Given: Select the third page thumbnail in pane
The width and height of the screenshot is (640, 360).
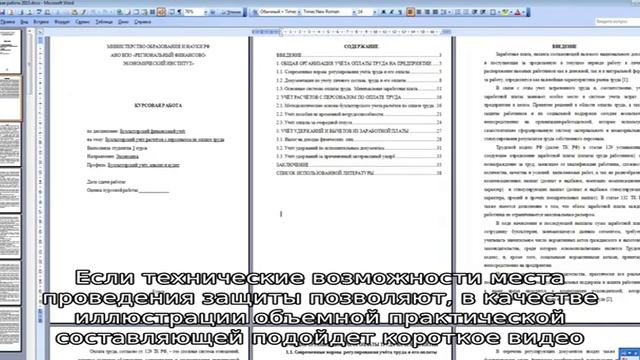Looking at the screenshot, I should click(10, 144).
